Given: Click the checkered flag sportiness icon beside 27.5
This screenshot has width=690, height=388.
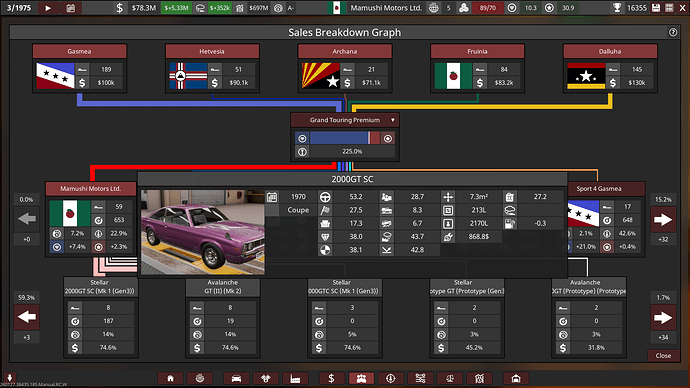Looking at the screenshot, I should 325,210.
